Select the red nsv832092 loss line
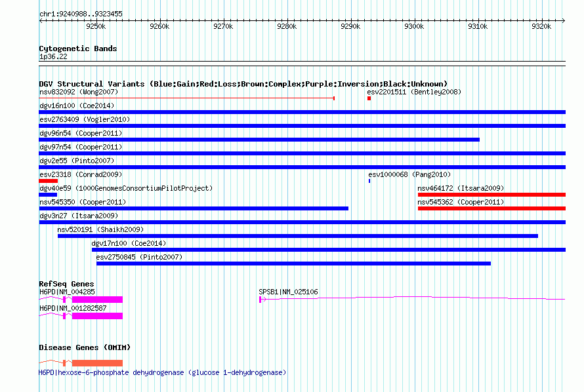This screenshot has height=392, width=584. (187, 98)
